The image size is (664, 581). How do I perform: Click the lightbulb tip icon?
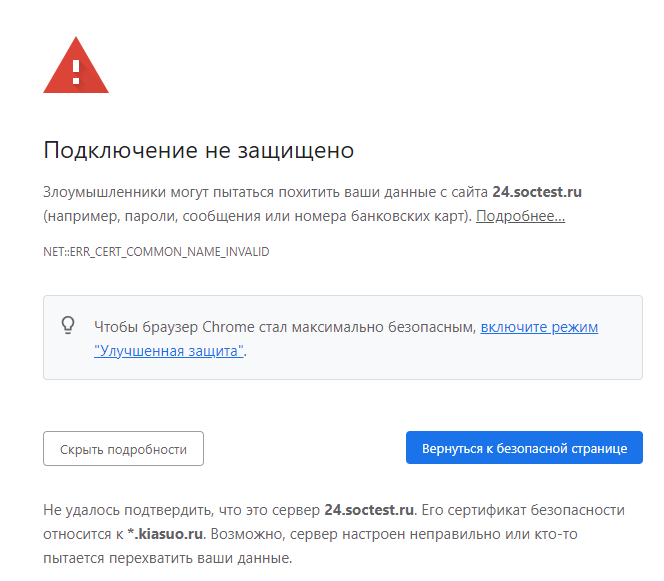tap(68, 325)
